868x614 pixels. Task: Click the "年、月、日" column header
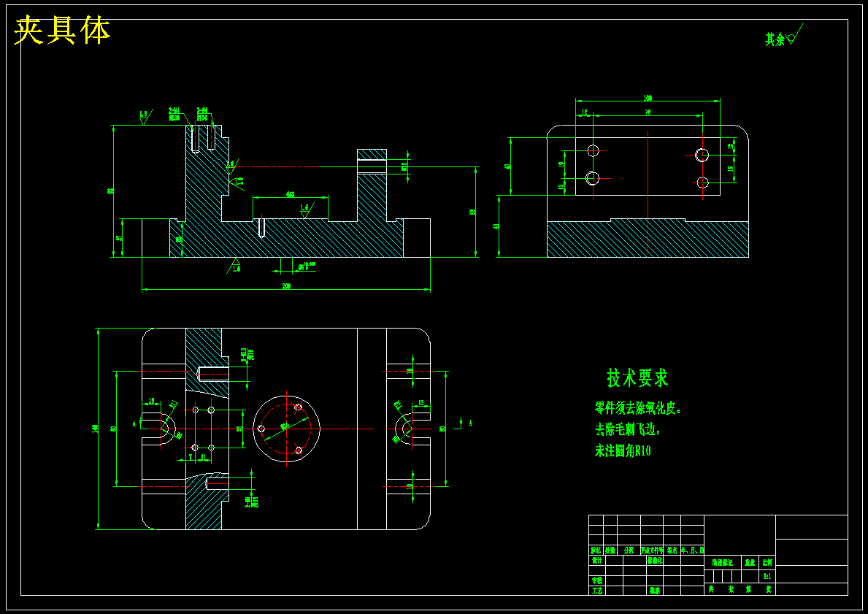pyautogui.click(x=693, y=550)
